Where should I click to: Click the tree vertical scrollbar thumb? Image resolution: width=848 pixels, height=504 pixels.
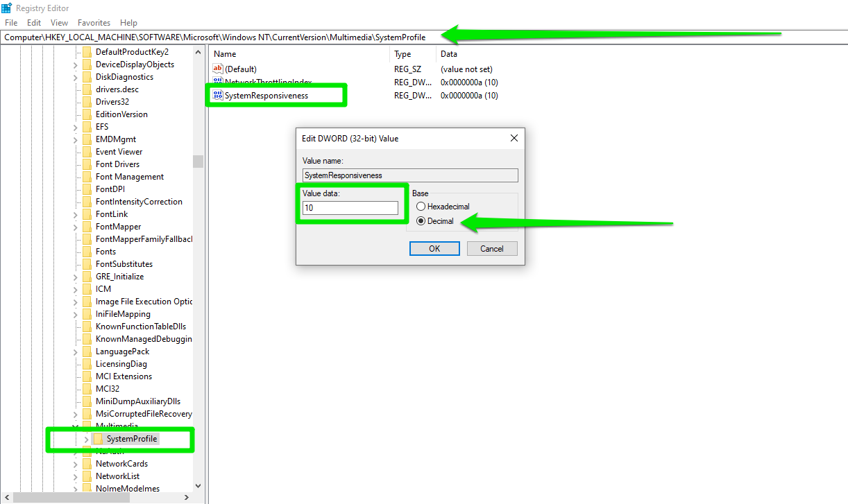[x=198, y=162]
